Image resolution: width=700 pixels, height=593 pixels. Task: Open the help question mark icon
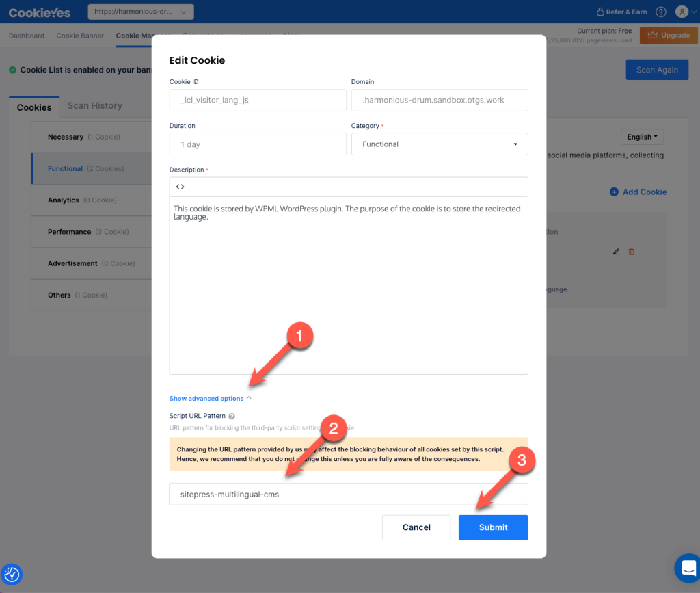pyautogui.click(x=661, y=12)
